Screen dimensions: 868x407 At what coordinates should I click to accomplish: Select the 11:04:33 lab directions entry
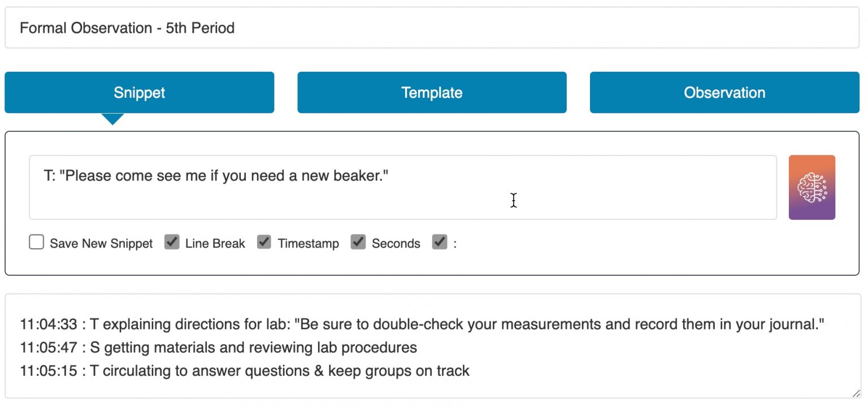(421, 324)
